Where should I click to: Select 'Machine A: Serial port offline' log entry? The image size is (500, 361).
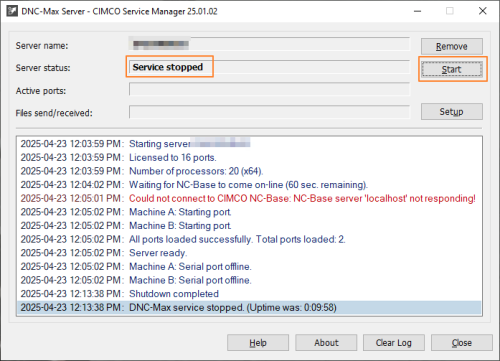(x=249, y=267)
